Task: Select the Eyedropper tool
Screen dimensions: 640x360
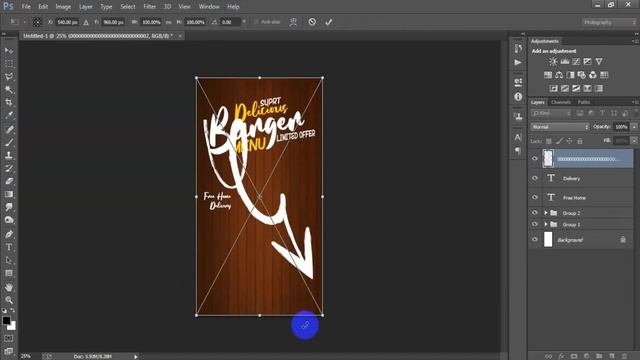Action: coord(9,115)
